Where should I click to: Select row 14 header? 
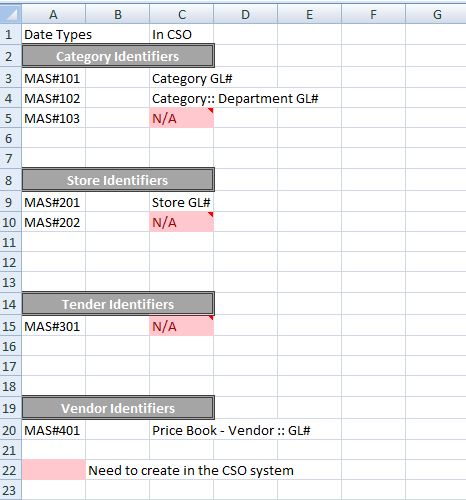[11, 304]
